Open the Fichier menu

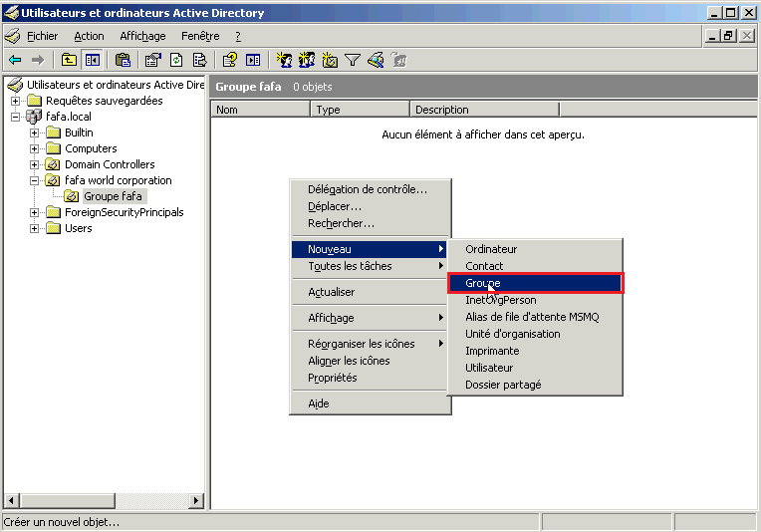point(42,36)
